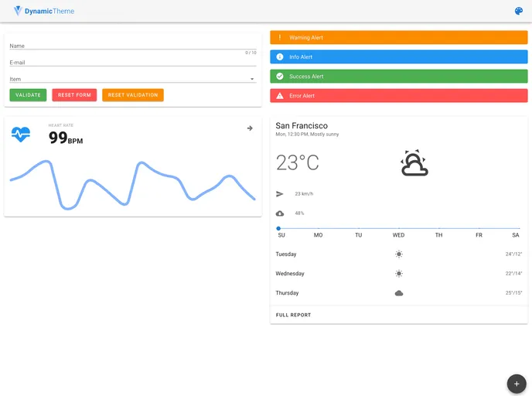Click the wind speed arrow icon
The width and height of the screenshot is (532, 396).
tap(280, 194)
